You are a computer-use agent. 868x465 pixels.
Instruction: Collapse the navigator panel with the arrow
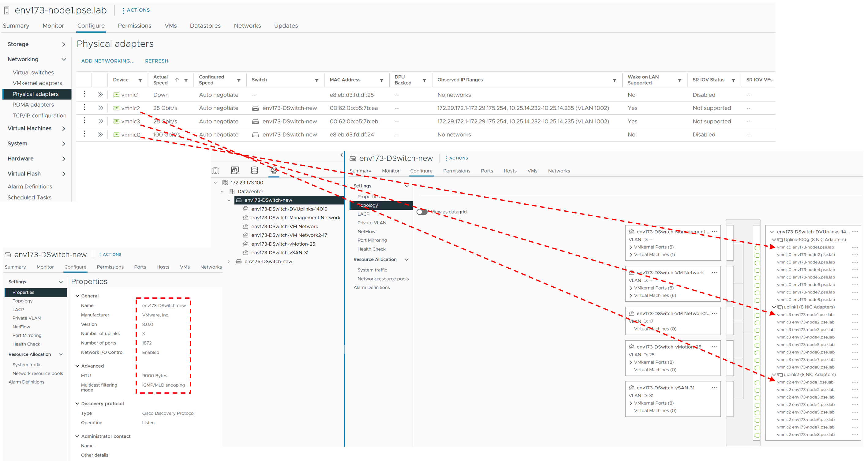coord(341,155)
